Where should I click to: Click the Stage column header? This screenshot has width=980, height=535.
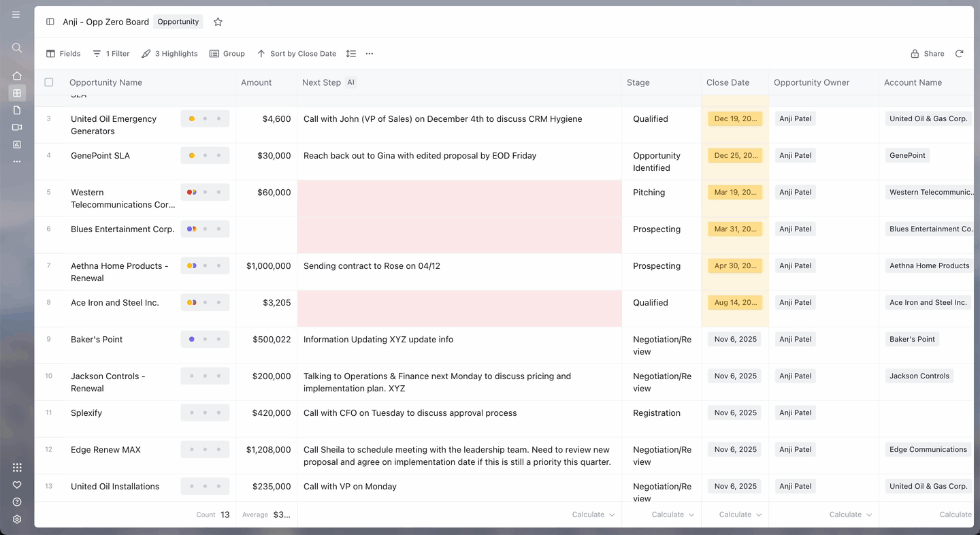(638, 82)
